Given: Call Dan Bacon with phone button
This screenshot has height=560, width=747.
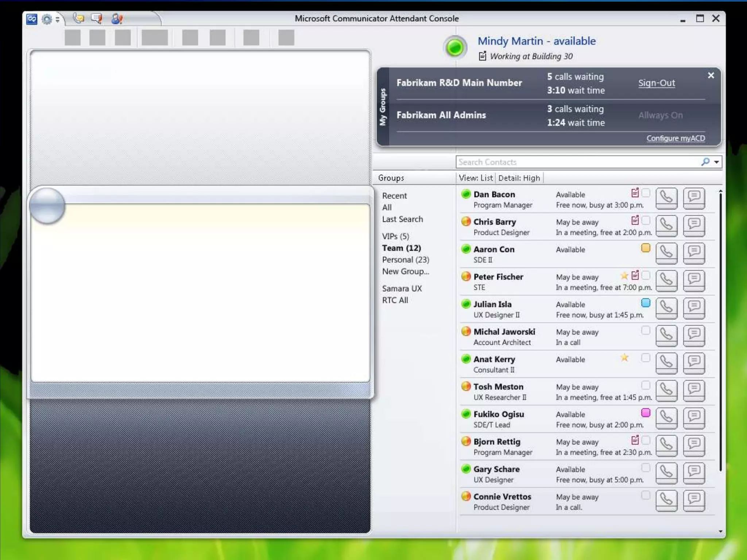Looking at the screenshot, I should click(x=666, y=198).
